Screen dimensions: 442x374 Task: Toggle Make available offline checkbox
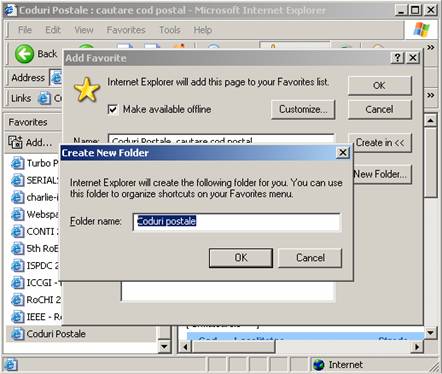point(113,109)
